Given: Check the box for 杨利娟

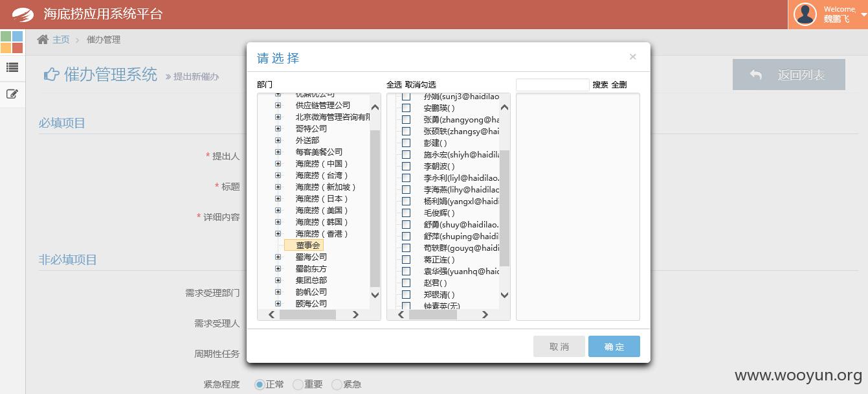Looking at the screenshot, I should [406, 202].
